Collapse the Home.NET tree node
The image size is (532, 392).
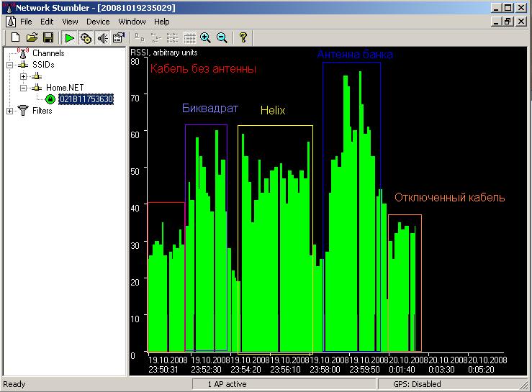tap(23, 88)
